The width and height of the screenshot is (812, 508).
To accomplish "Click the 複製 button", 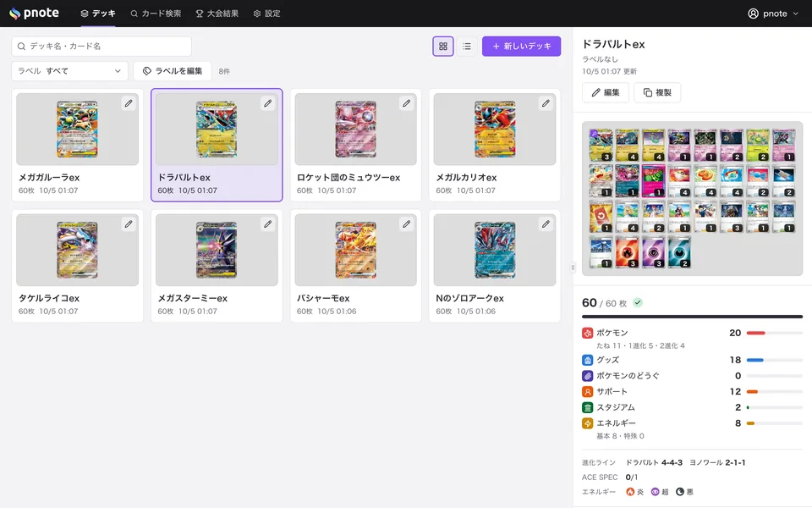I will pos(657,92).
